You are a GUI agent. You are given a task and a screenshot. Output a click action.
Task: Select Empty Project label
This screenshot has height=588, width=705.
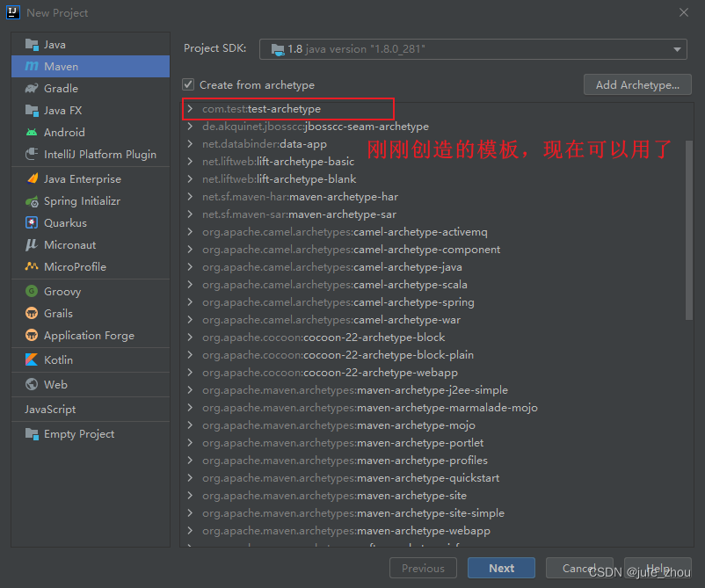click(79, 434)
